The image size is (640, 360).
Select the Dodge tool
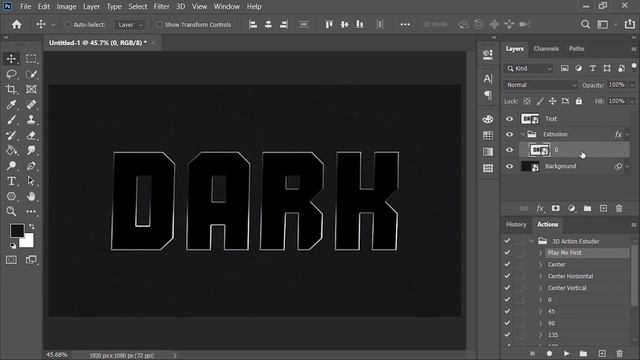tap(11, 166)
